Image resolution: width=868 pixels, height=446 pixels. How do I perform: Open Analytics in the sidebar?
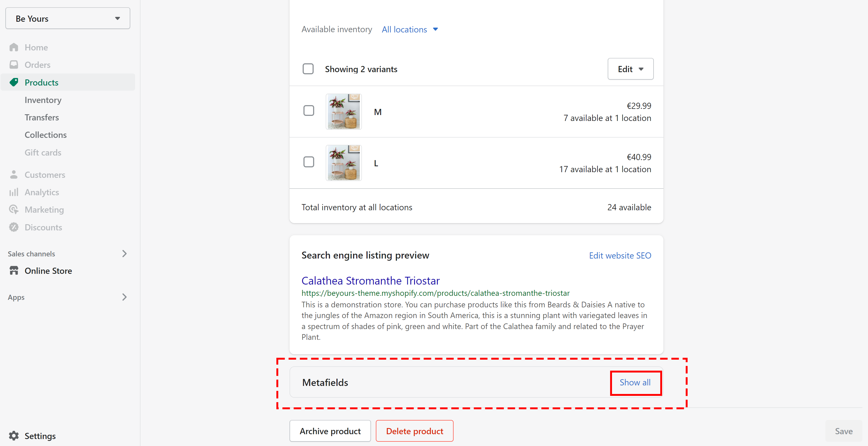pyautogui.click(x=42, y=192)
